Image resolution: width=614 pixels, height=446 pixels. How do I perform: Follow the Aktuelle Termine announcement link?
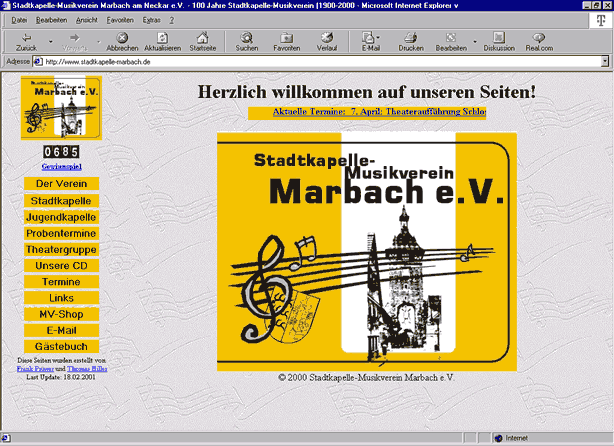[x=367, y=112]
